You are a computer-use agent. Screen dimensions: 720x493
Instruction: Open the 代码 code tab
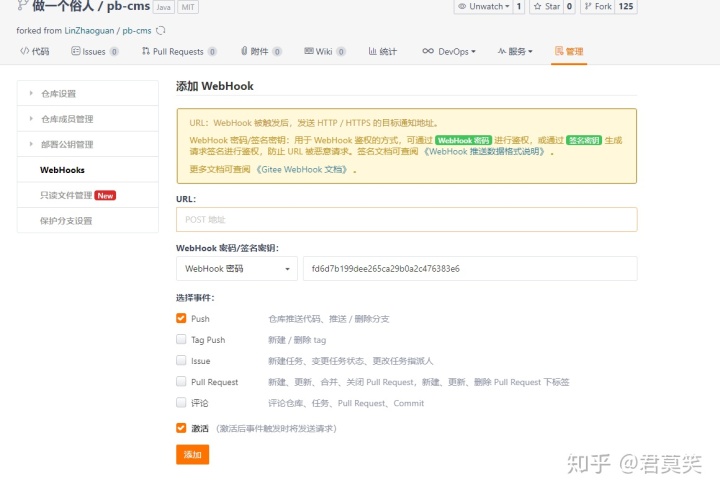pyautogui.click(x=34, y=51)
